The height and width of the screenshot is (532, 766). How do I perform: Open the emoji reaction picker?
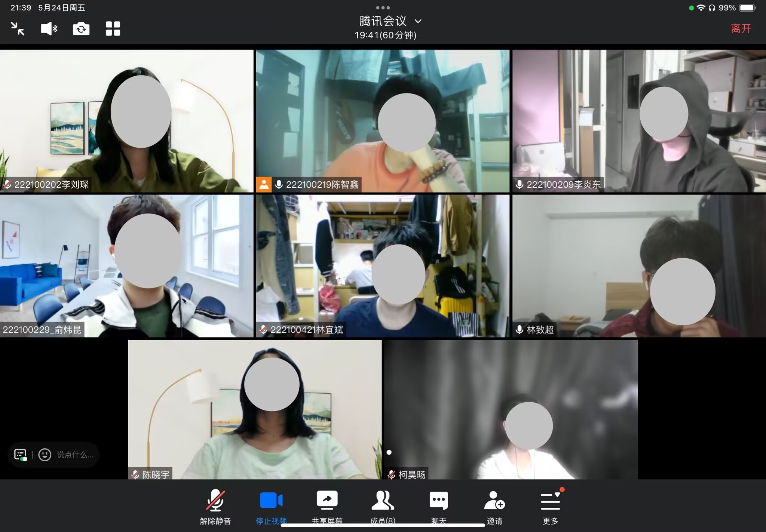45,455
